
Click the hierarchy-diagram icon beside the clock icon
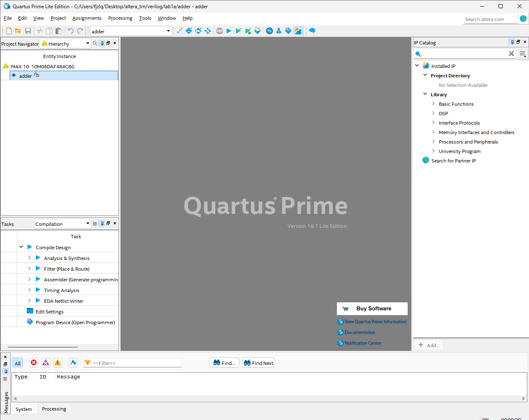click(x=279, y=31)
